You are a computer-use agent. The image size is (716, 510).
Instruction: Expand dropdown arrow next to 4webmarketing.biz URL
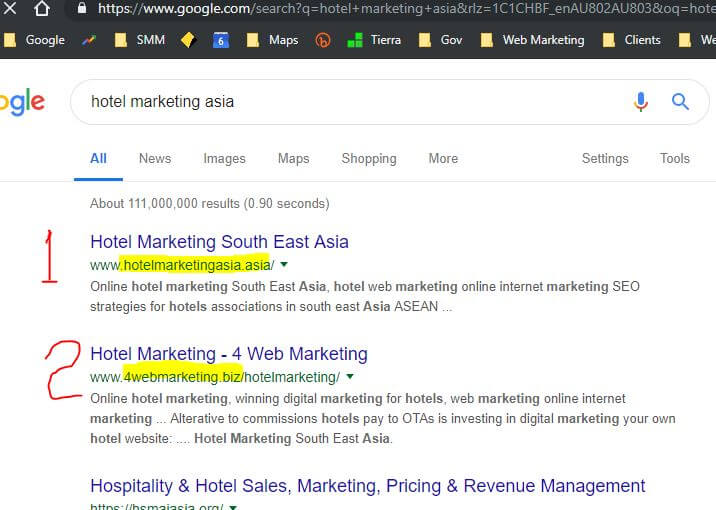pyautogui.click(x=350, y=377)
